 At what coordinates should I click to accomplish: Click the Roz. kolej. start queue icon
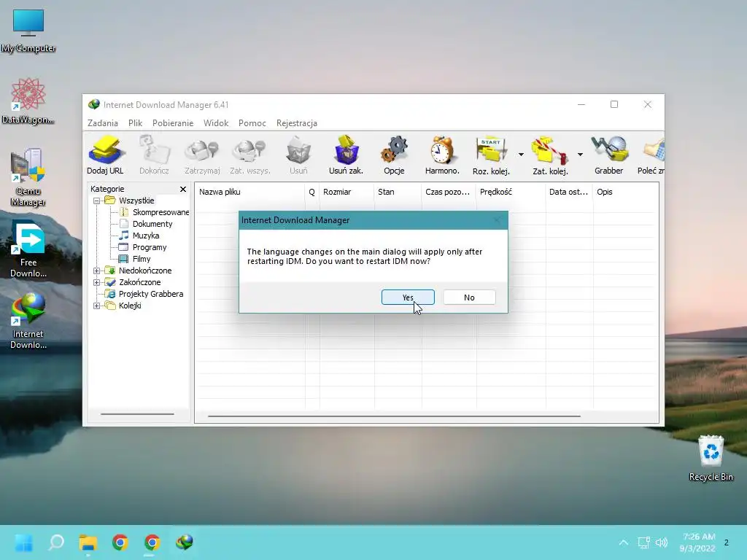[x=491, y=155]
